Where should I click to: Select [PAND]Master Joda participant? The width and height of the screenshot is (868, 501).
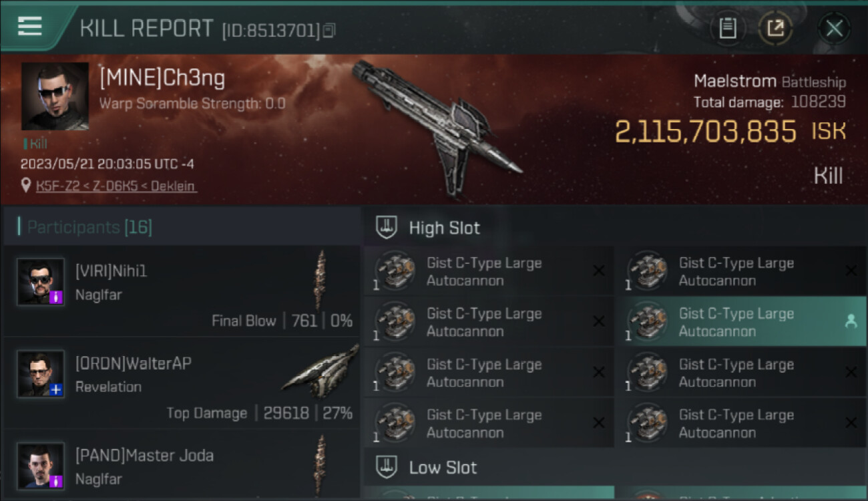[x=182, y=466]
